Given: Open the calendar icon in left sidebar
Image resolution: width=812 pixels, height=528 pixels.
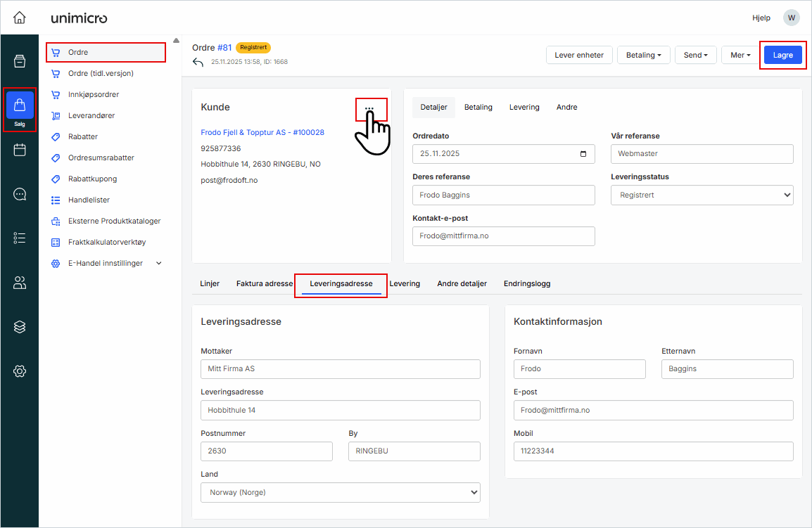Looking at the screenshot, I should pos(20,150).
